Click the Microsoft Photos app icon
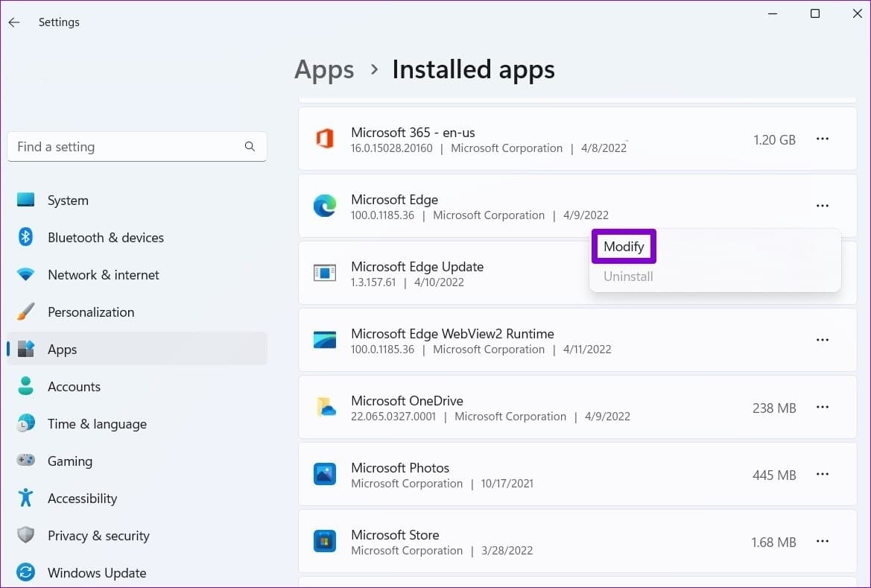871x588 pixels. tap(324, 475)
